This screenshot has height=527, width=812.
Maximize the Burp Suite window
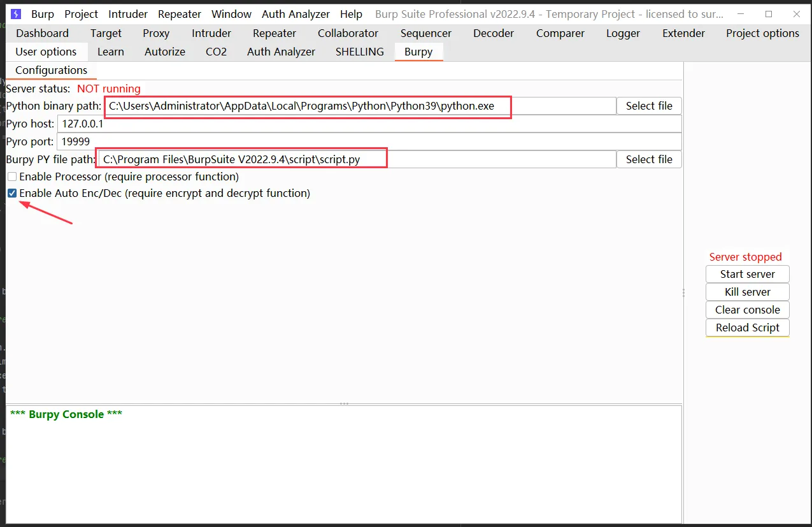[x=769, y=14]
